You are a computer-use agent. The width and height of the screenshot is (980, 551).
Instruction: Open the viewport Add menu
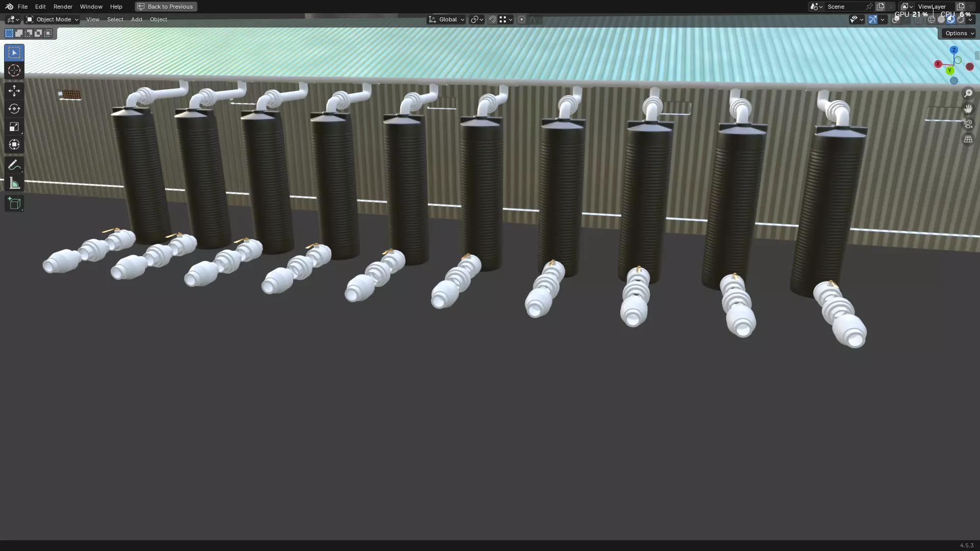tap(136, 19)
